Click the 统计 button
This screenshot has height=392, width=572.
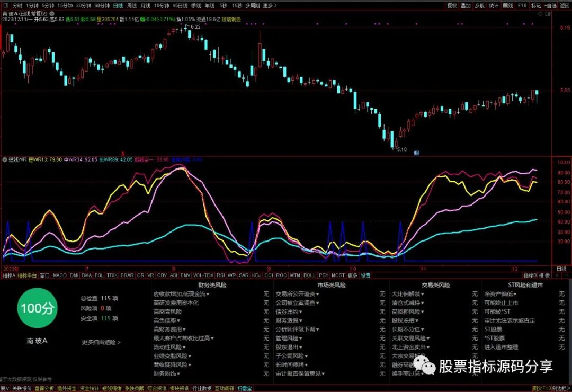494,6
